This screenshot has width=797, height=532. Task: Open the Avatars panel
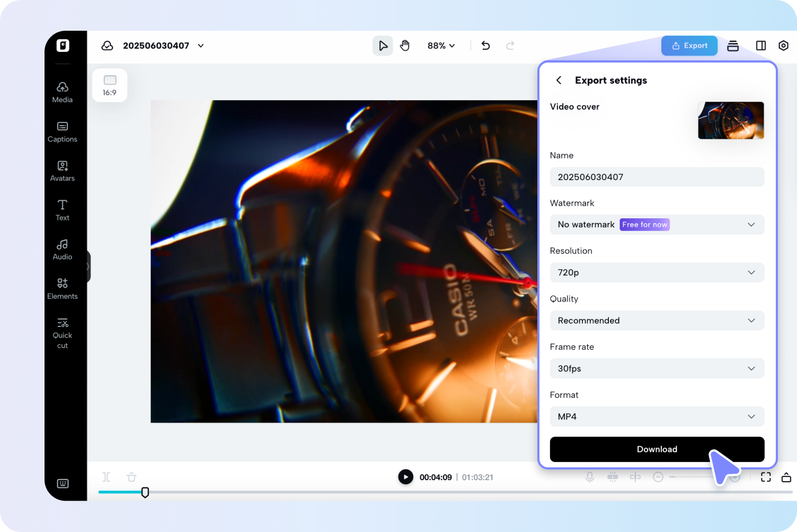coord(62,170)
